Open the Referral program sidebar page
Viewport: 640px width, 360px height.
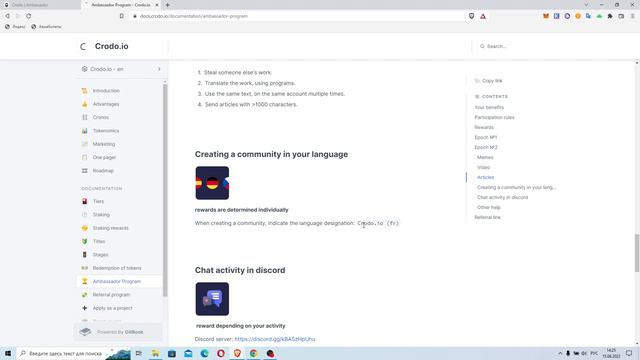[111, 295]
